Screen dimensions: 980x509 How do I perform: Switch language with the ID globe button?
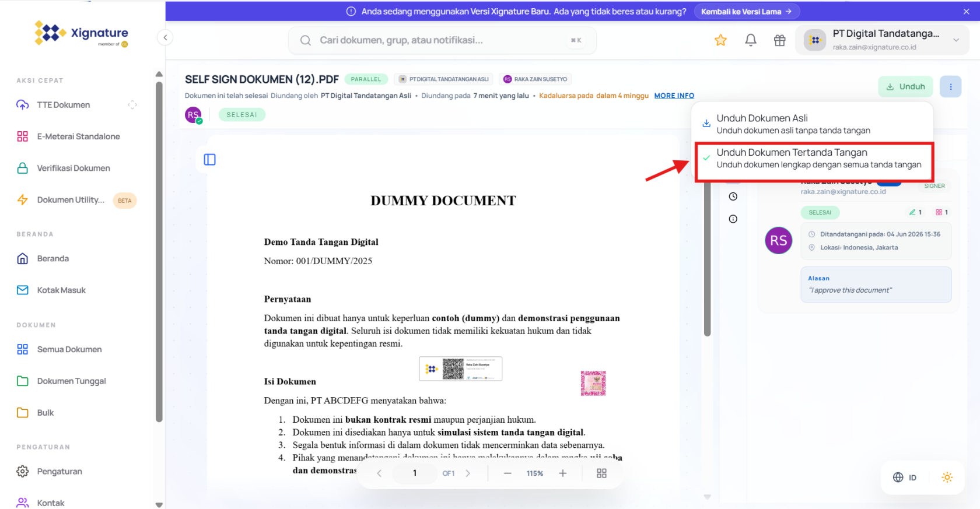pos(905,478)
